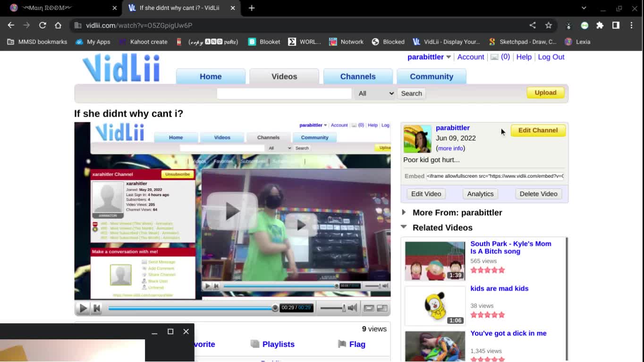Image resolution: width=644 pixels, height=362 pixels.
Task: Restart video with skip-to-start button
Action: point(97,308)
